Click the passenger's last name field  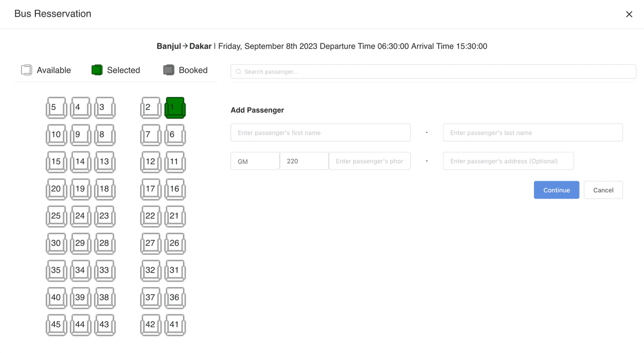pos(532,133)
